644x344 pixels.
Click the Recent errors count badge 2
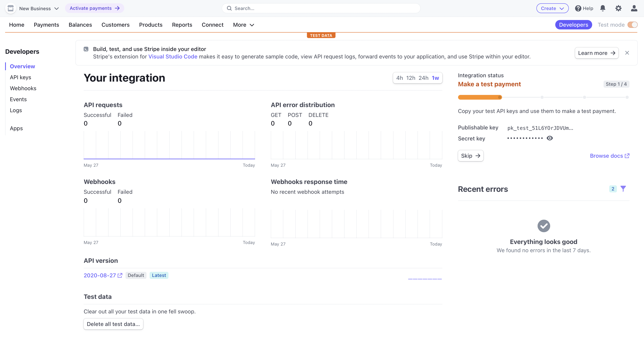[x=613, y=189]
